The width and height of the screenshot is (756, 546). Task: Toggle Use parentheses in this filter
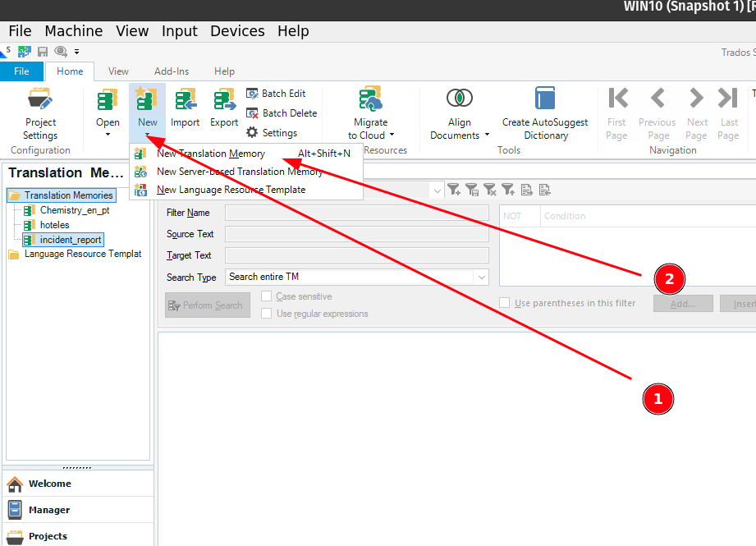coord(504,303)
